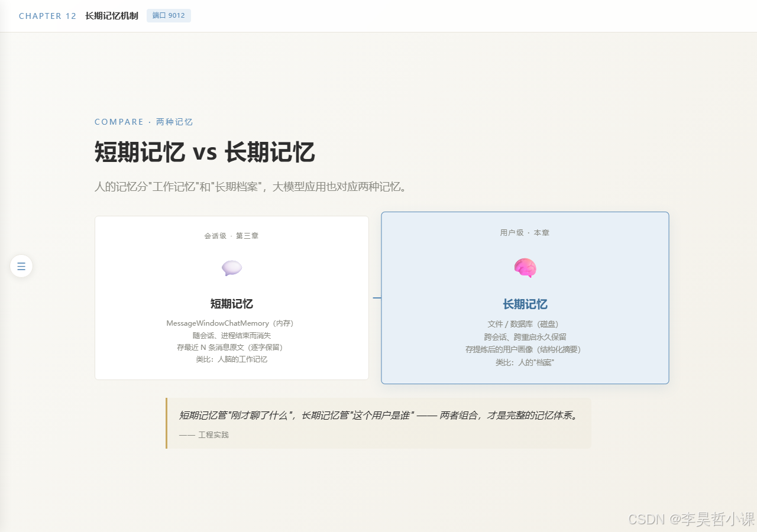
Task: Click the quote about 两者组合
Action: pos(378,416)
